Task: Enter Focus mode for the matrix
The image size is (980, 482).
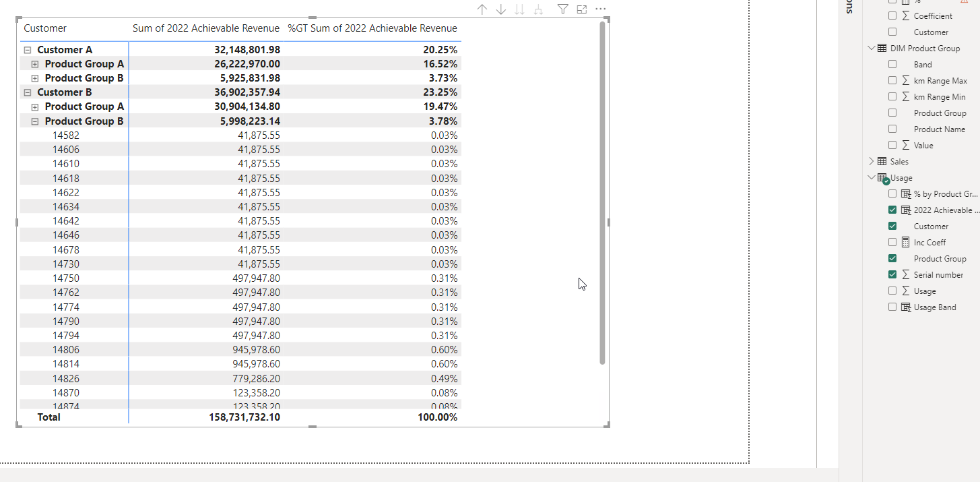Action: tap(582, 9)
